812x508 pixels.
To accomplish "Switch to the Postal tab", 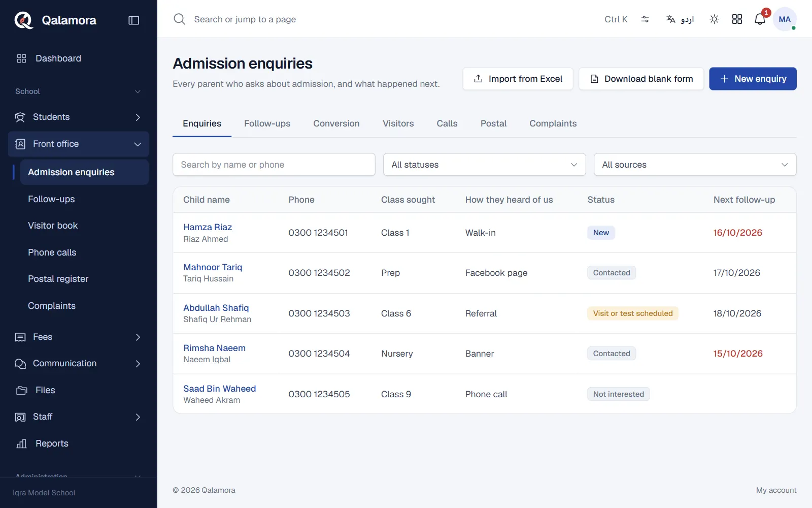I will [x=493, y=123].
